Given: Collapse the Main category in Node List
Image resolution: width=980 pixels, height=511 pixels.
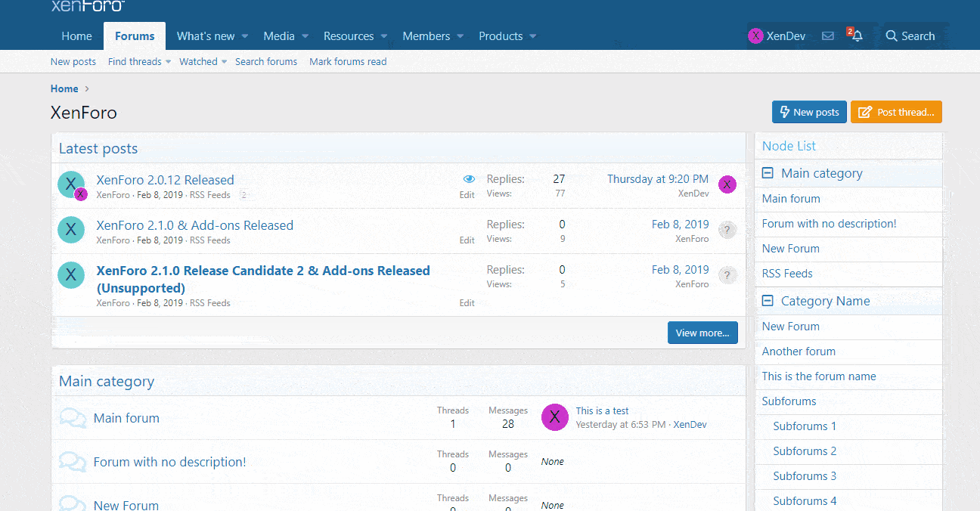Looking at the screenshot, I should click(768, 173).
